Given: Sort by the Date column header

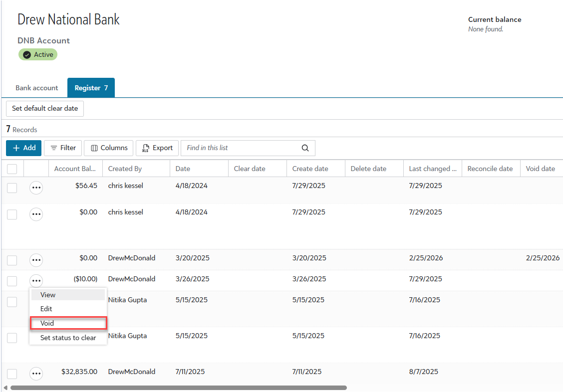Looking at the screenshot, I should click(183, 169).
